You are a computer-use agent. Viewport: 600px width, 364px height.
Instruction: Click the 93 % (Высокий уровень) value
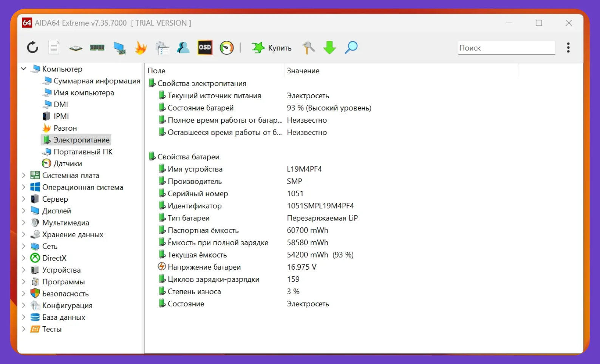tap(329, 108)
